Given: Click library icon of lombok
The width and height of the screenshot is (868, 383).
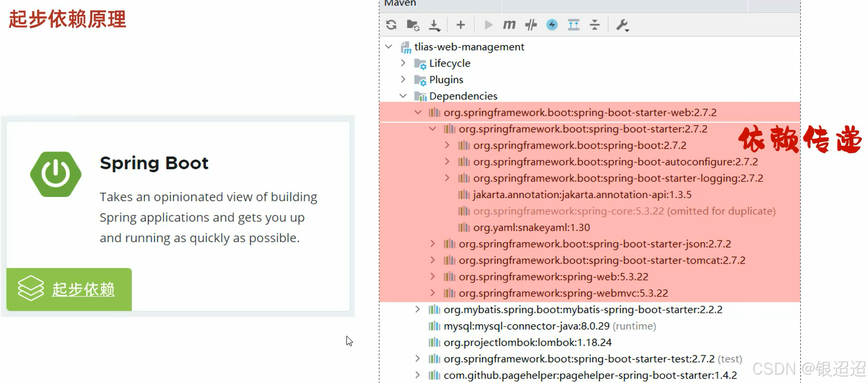Looking at the screenshot, I should tap(434, 342).
